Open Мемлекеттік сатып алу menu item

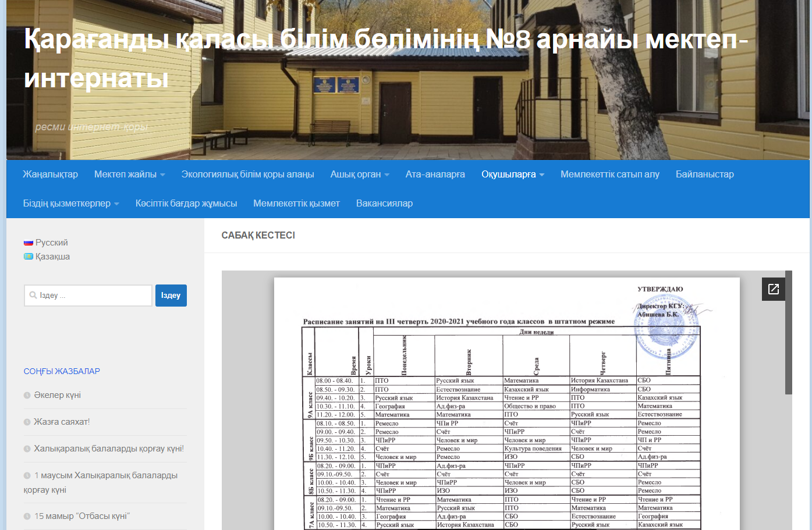coord(610,174)
